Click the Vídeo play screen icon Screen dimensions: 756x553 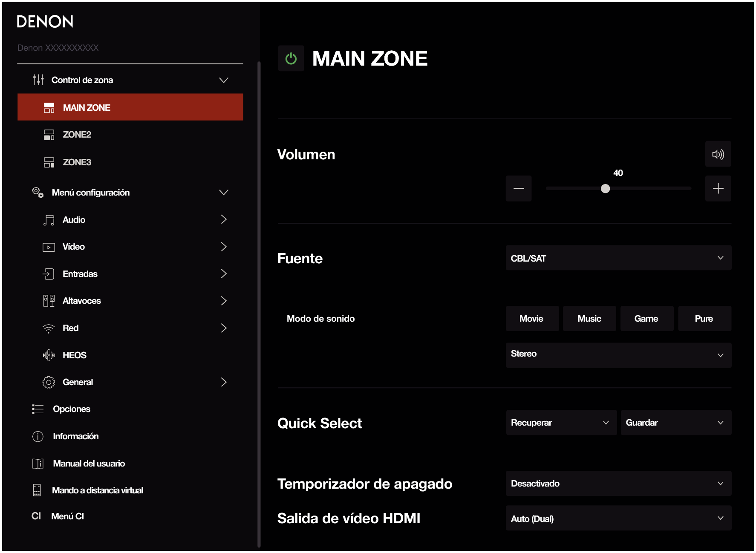(49, 247)
